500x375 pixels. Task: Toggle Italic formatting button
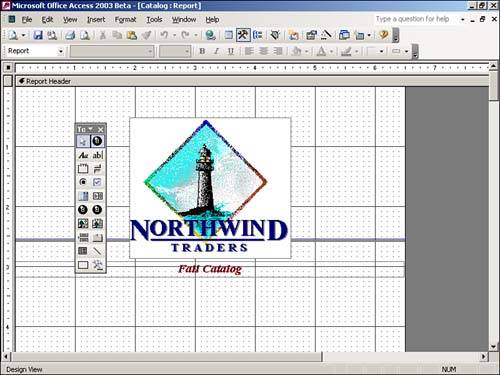click(216, 51)
